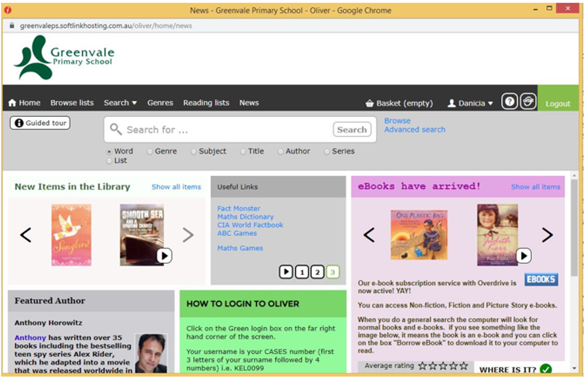Click the help question mark icon
The height and width of the screenshot is (378, 588).
510,101
